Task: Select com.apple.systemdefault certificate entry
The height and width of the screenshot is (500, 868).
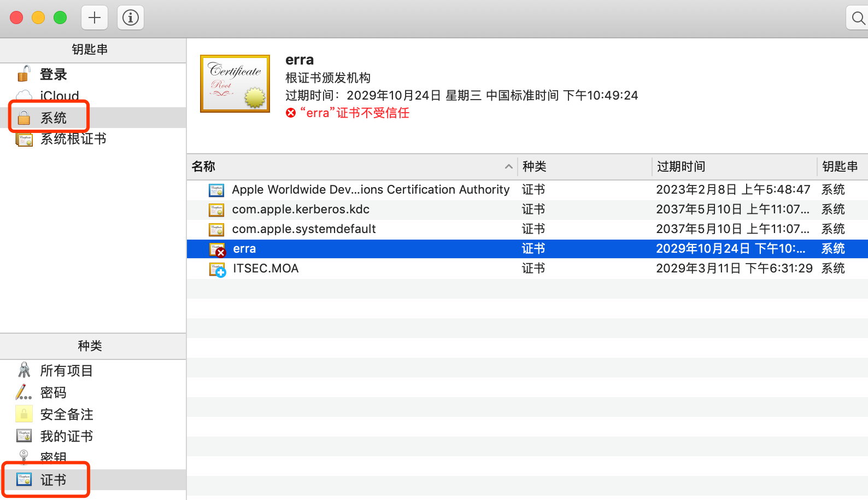Action: [304, 229]
